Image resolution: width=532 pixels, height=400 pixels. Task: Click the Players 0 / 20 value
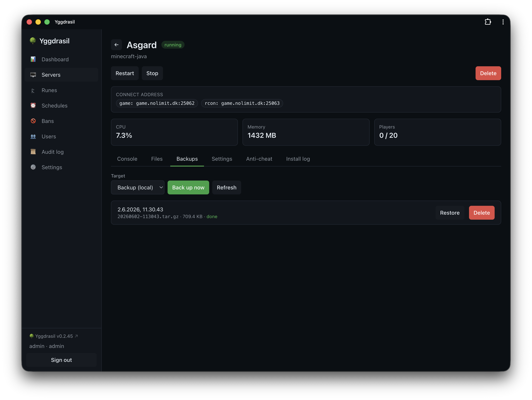coord(388,135)
